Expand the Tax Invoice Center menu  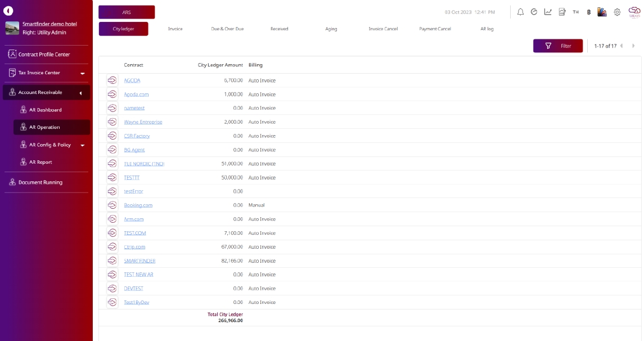(82, 73)
